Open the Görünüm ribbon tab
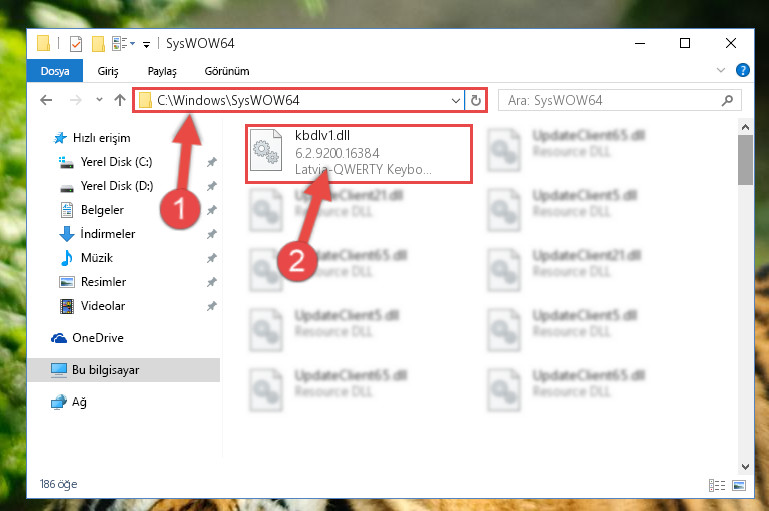The image size is (769, 511). tap(227, 71)
